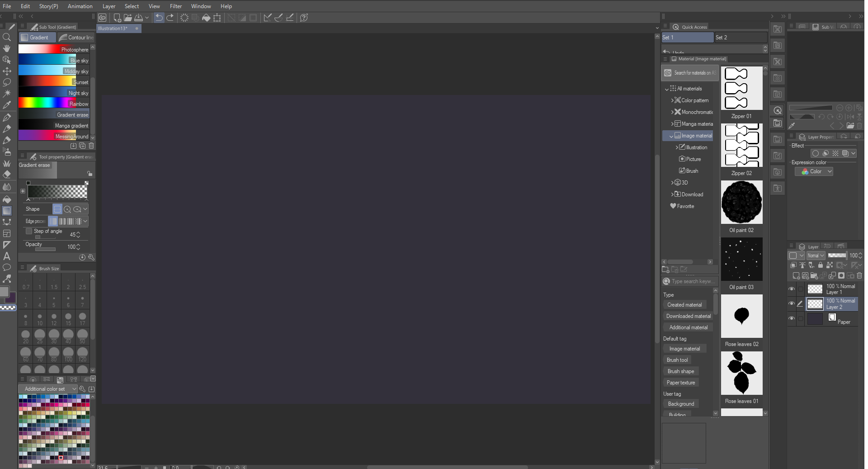Open the Filter menu

pyautogui.click(x=176, y=6)
